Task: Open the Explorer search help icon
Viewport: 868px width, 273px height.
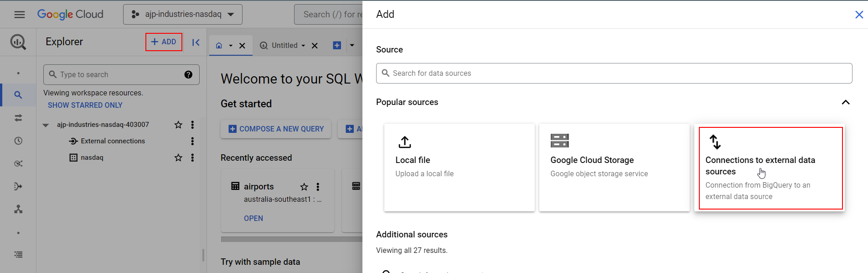Action: pos(188,74)
